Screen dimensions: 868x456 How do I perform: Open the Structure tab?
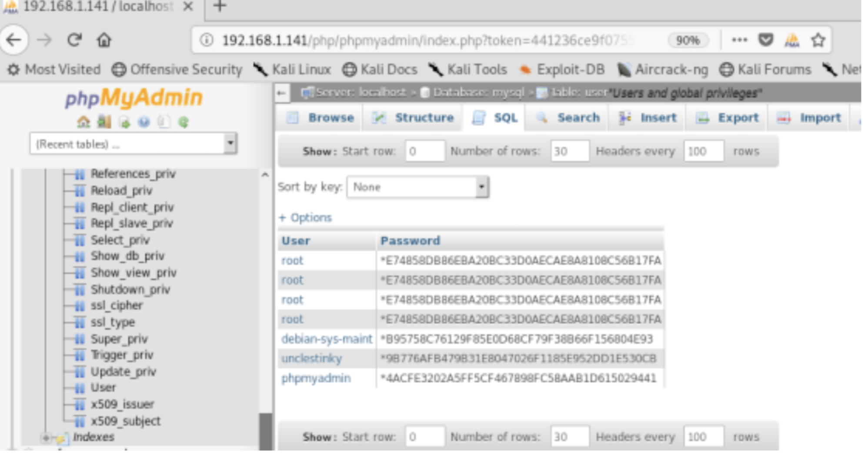(x=413, y=117)
